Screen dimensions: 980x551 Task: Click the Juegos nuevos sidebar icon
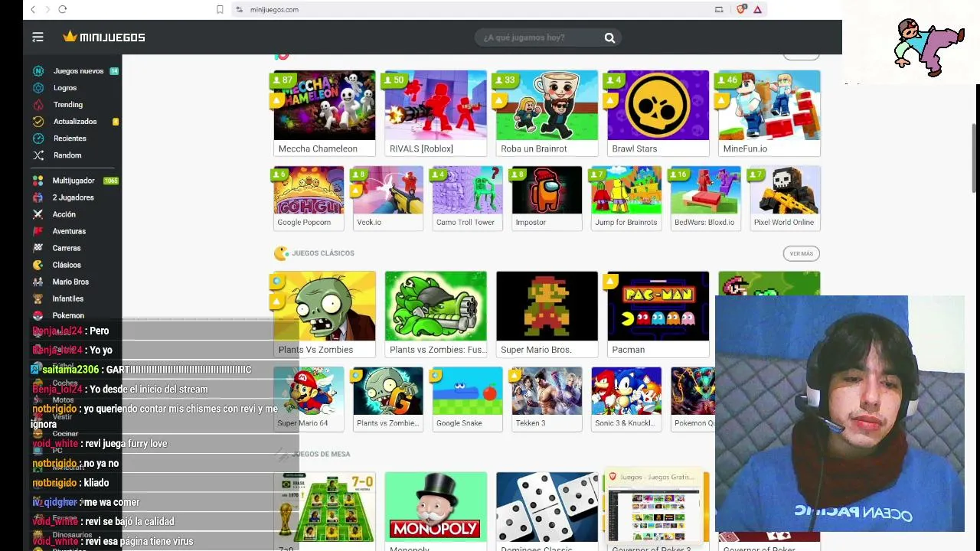click(x=38, y=70)
